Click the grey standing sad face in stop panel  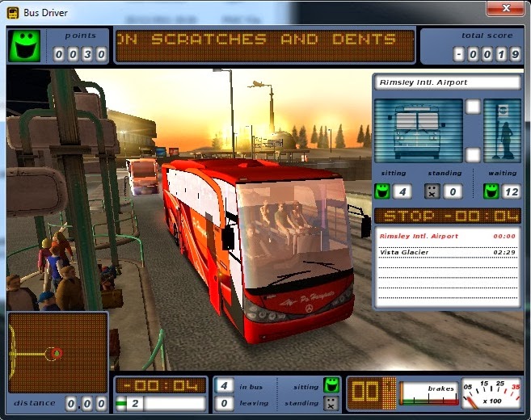432,191
